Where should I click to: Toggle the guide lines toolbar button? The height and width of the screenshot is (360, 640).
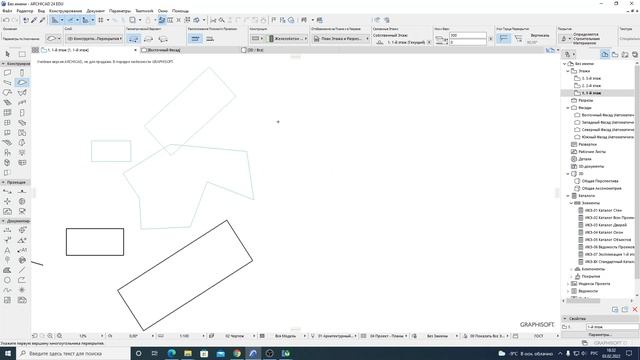click(x=55, y=20)
